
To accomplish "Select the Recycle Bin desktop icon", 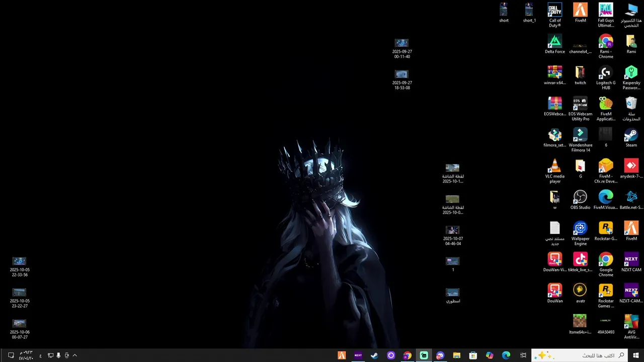I will click(x=631, y=109).
